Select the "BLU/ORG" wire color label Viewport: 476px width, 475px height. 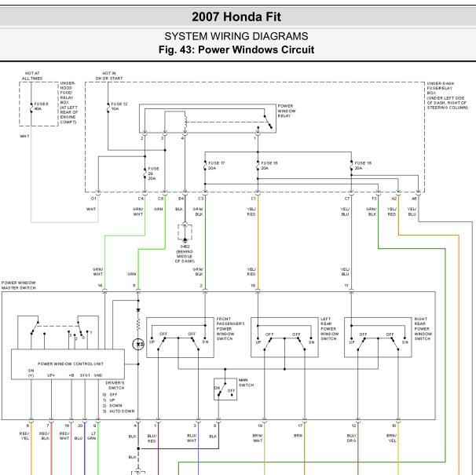[352, 438]
